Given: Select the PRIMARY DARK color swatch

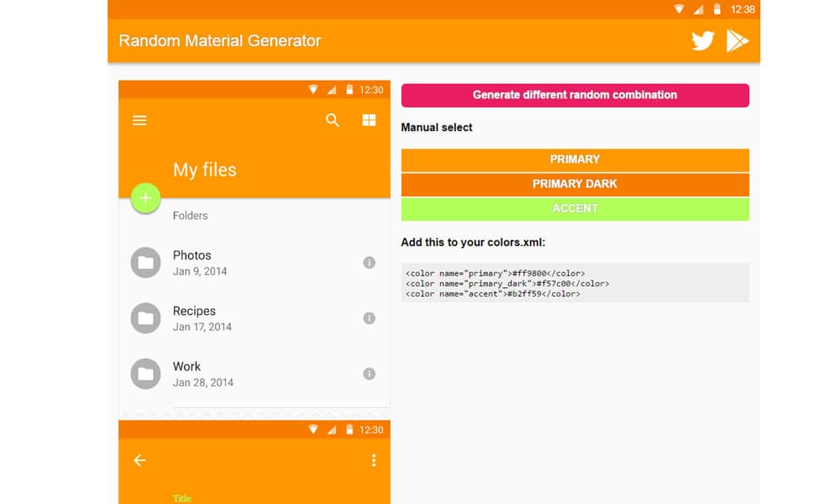Looking at the screenshot, I should pos(575,184).
